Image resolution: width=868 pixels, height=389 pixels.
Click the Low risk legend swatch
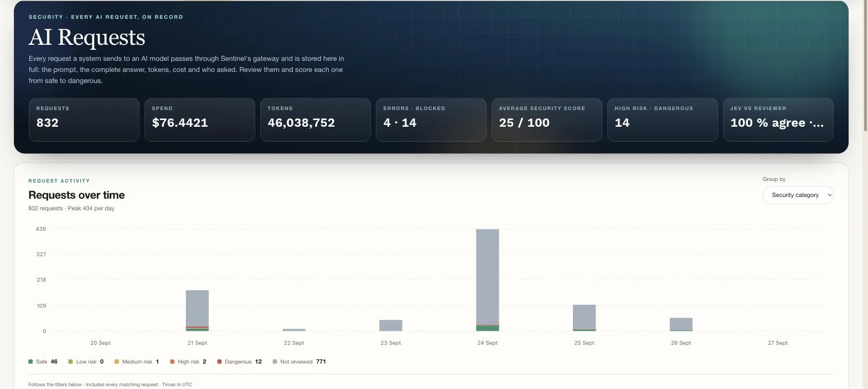(x=70, y=362)
